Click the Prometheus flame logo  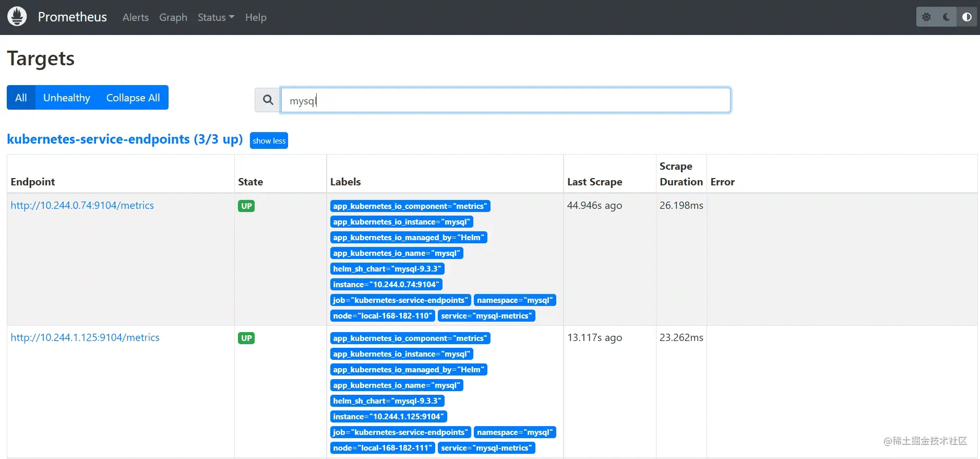point(17,17)
